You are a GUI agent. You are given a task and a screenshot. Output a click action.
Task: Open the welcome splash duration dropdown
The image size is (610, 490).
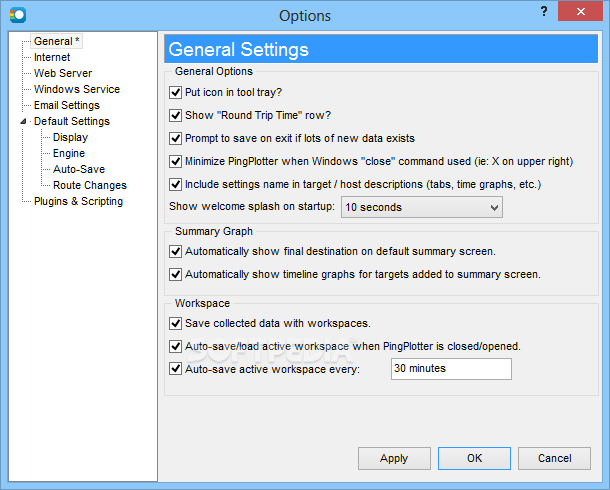tap(422, 207)
